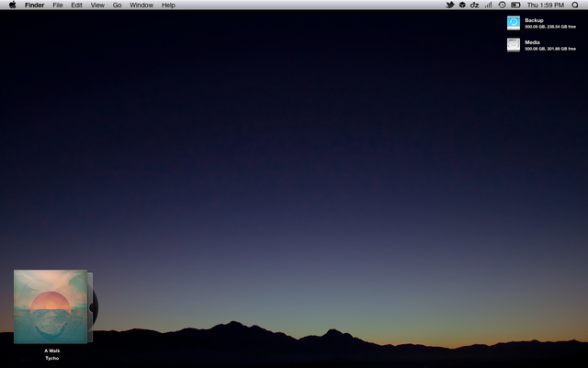Open the Window menu
Viewport: 588px width, 368px height.
141,5
